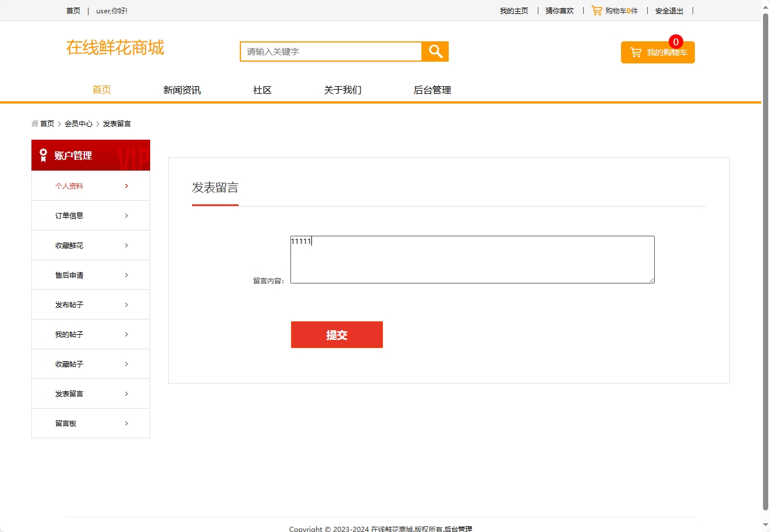
Task: Click 安全退出 to log out
Action: (669, 10)
